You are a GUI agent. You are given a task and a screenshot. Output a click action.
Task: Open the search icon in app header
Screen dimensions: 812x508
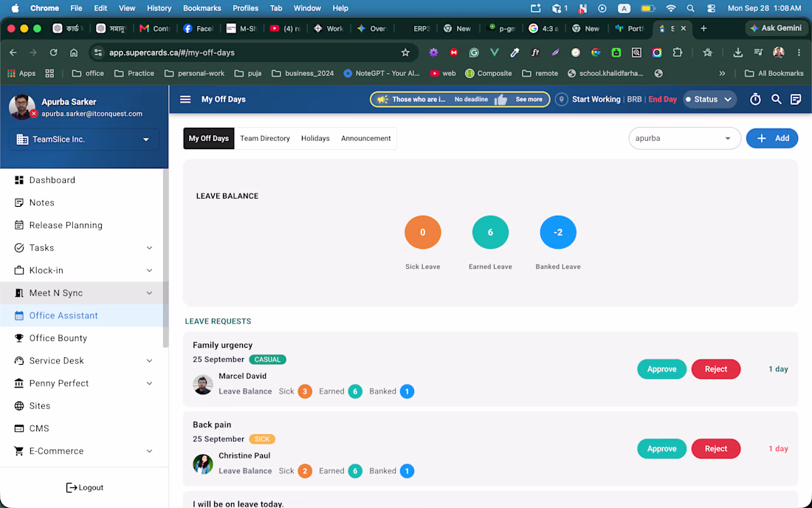(777, 100)
